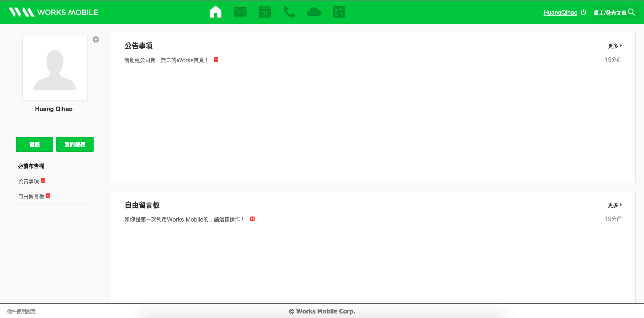Open profile settings gear icon
Image resolution: width=644 pixels, height=318 pixels.
96,39
